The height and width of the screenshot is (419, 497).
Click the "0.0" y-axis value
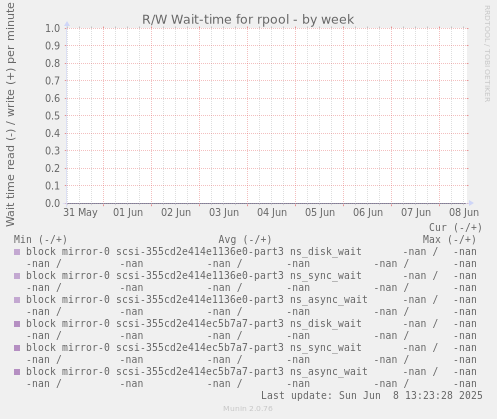tap(53, 203)
